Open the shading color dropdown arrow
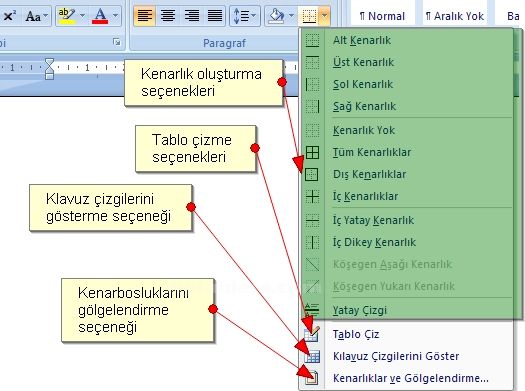 tap(291, 16)
